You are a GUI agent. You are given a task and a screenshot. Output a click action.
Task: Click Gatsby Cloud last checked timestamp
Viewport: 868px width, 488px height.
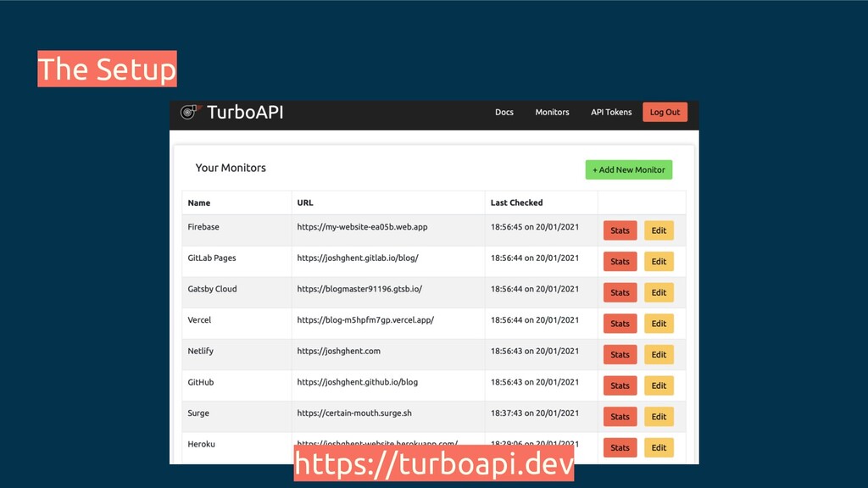pos(535,289)
